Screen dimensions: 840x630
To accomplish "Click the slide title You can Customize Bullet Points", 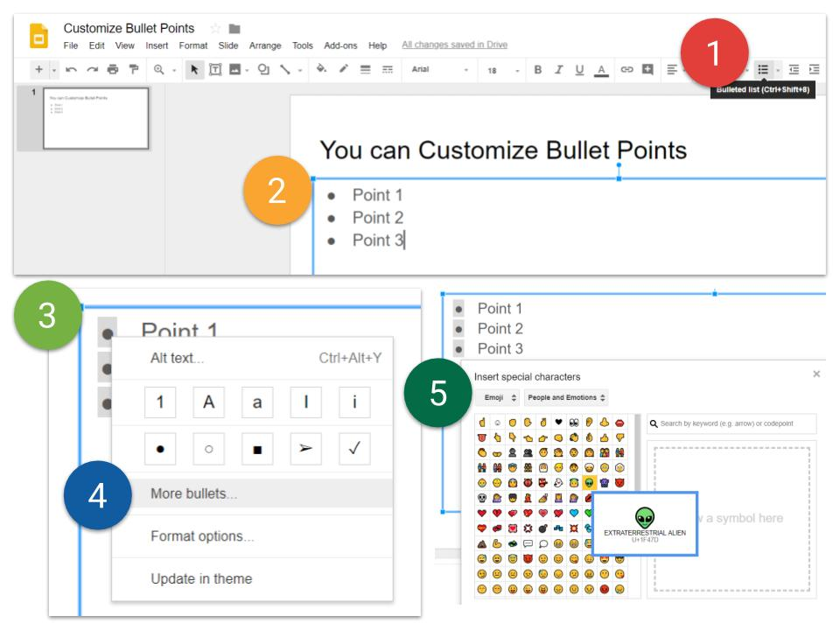I will (503, 150).
